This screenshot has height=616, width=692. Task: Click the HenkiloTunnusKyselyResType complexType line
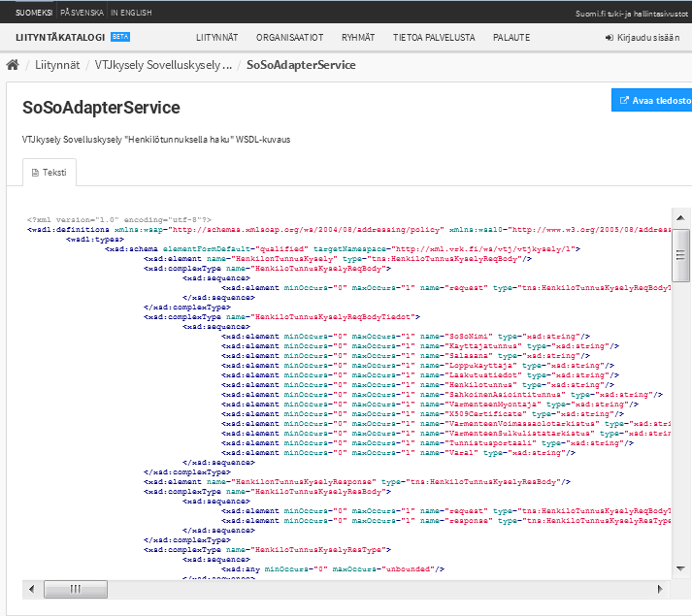tap(268, 550)
